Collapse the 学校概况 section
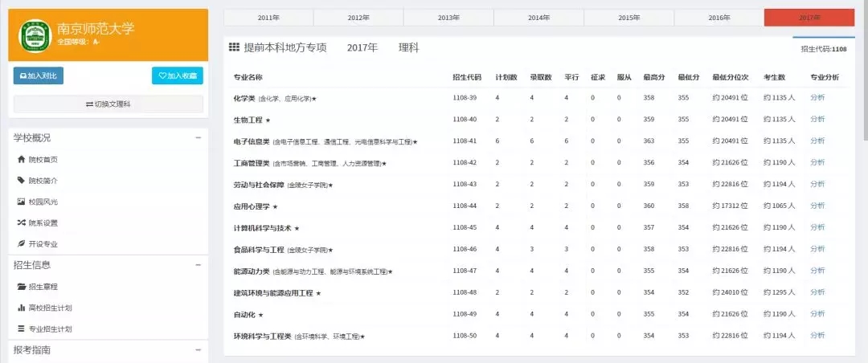Screen dimensions: 868x363 point(199,138)
